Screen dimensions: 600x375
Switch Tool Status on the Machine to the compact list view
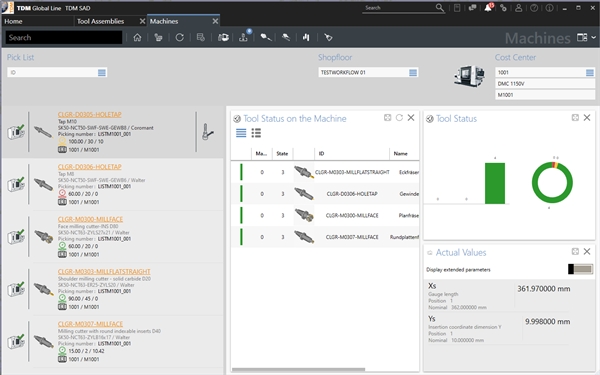click(x=241, y=133)
